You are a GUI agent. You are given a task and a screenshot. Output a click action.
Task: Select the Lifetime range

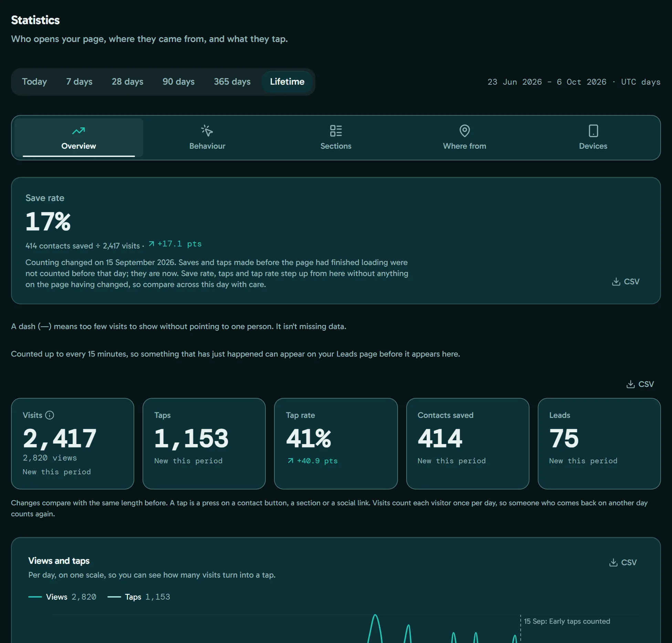pos(287,82)
